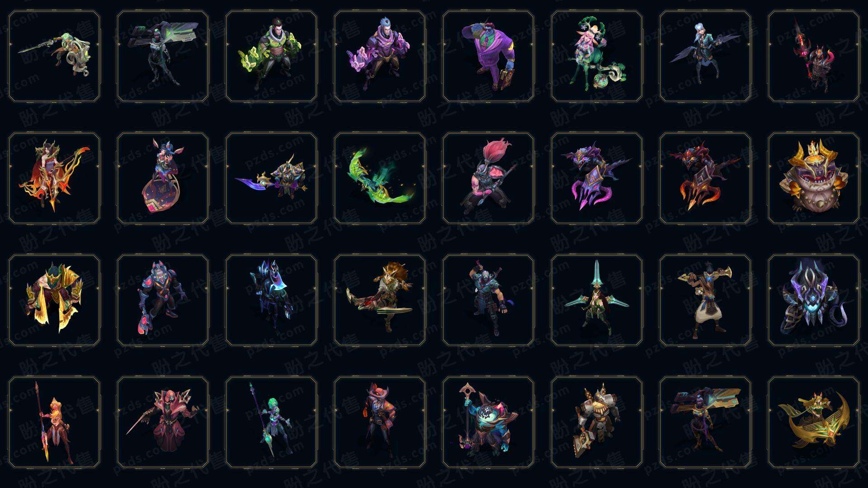Choose the pink rose-headed character skin

pyautogui.click(x=488, y=178)
